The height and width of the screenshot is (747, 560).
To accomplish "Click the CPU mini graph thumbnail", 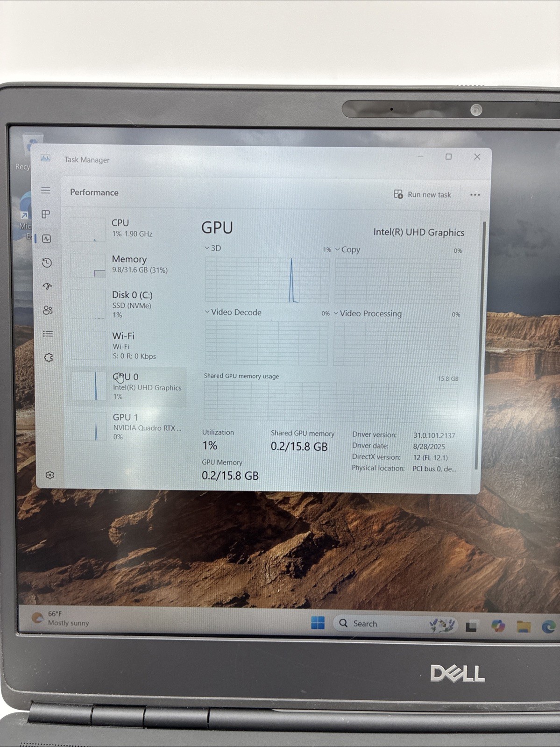I will point(87,229).
